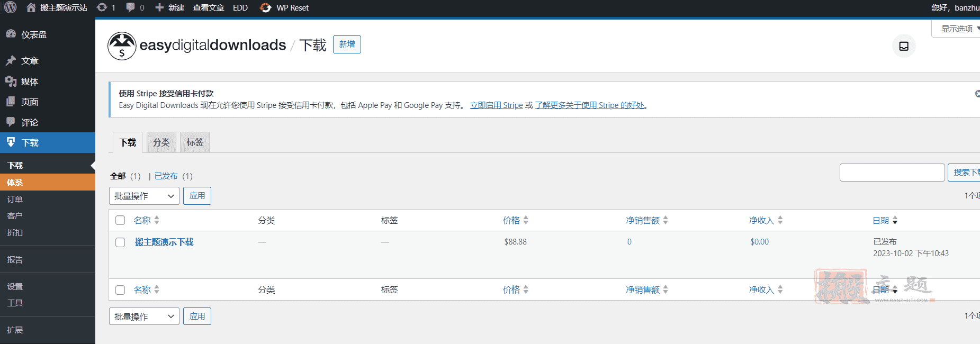This screenshot has height=344, width=980.
Task: Open the EDD admin bar menu
Action: point(240,7)
